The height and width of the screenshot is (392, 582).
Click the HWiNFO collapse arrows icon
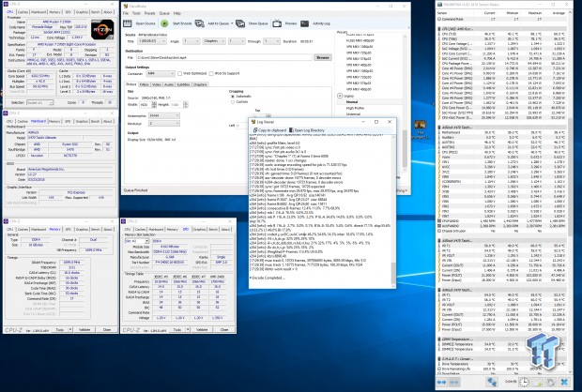point(454,382)
